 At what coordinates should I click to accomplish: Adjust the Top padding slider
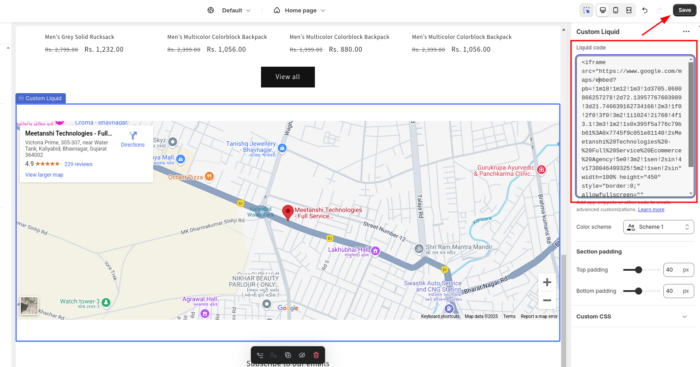click(639, 270)
